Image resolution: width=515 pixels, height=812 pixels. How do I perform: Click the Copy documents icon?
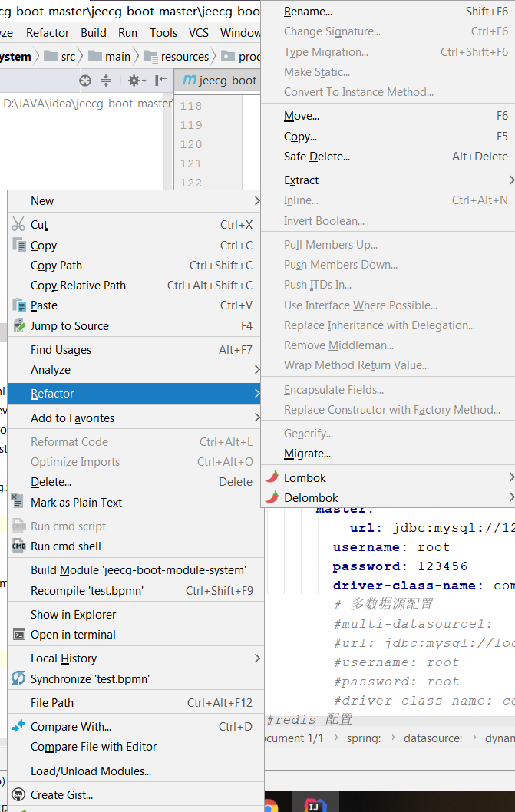pos(18,245)
